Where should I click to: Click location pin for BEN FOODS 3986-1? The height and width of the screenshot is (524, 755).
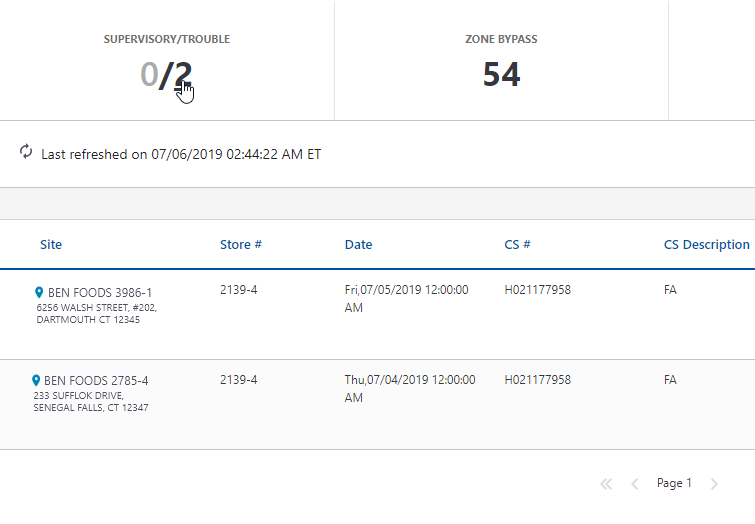point(39,293)
